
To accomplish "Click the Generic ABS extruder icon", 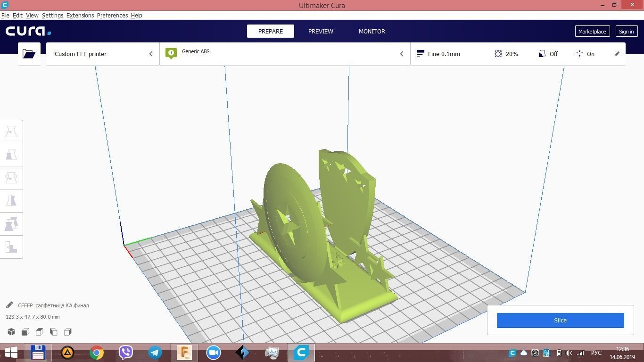I will 171,53.
